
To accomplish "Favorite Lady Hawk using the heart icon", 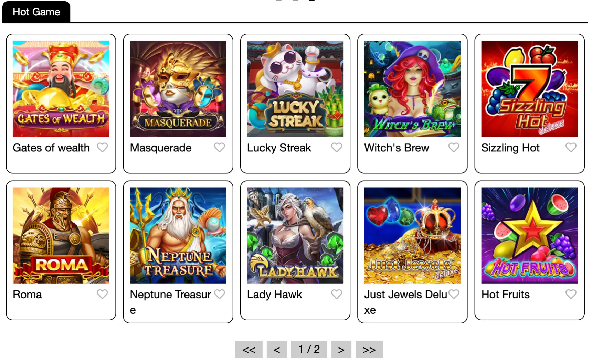I will coord(337,294).
